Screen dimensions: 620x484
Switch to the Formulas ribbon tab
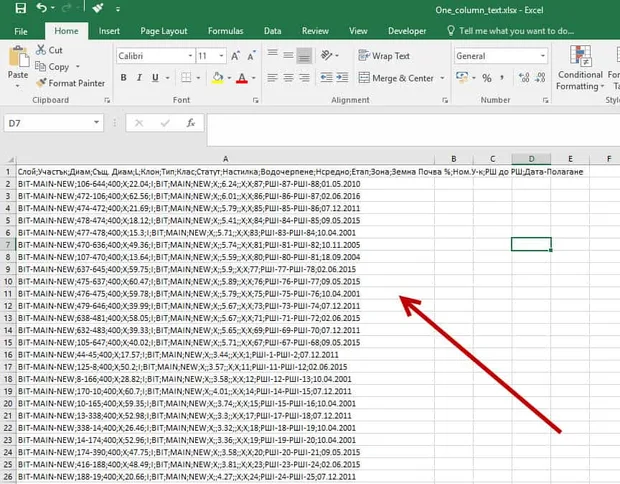point(225,31)
